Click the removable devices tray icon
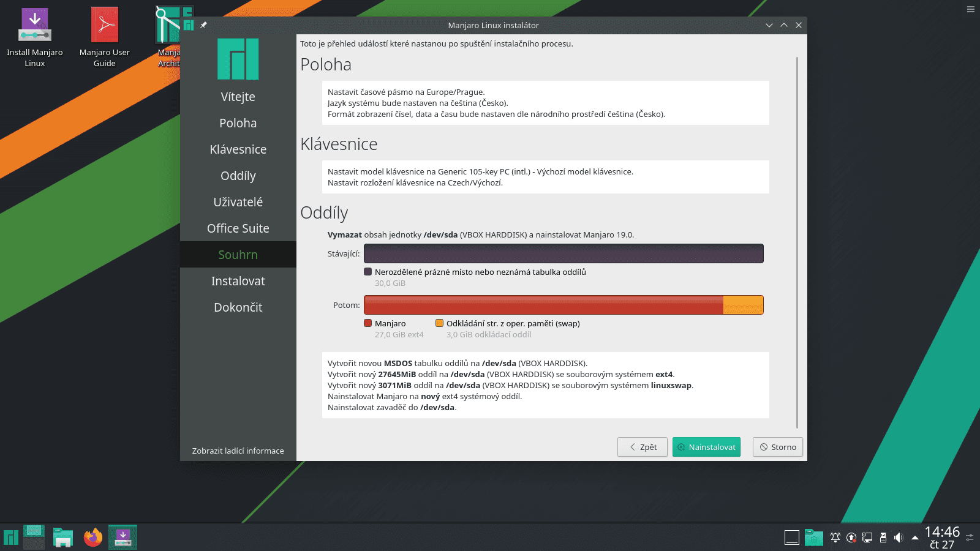 [884, 537]
